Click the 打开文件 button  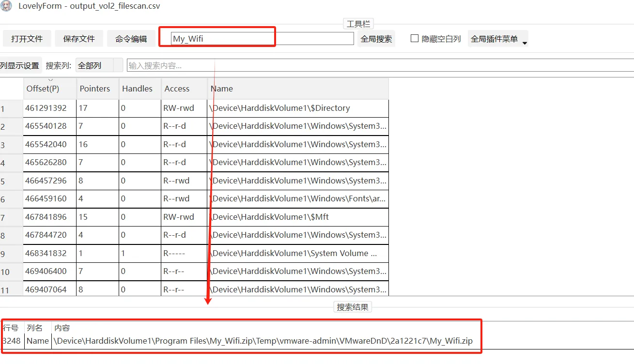coord(27,39)
